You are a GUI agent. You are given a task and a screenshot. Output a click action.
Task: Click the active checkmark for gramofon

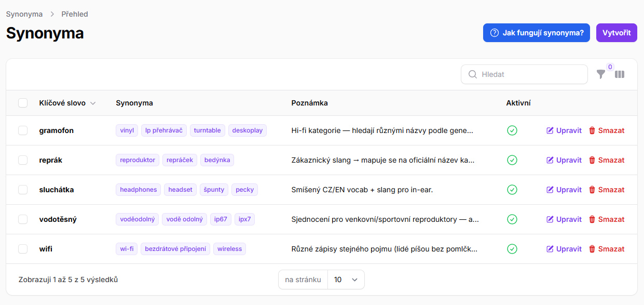512,130
